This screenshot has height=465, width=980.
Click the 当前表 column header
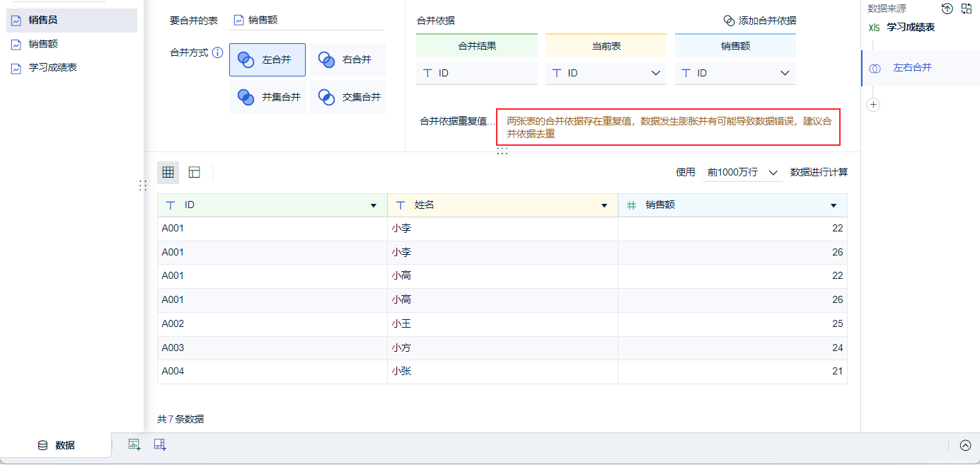click(606, 46)
